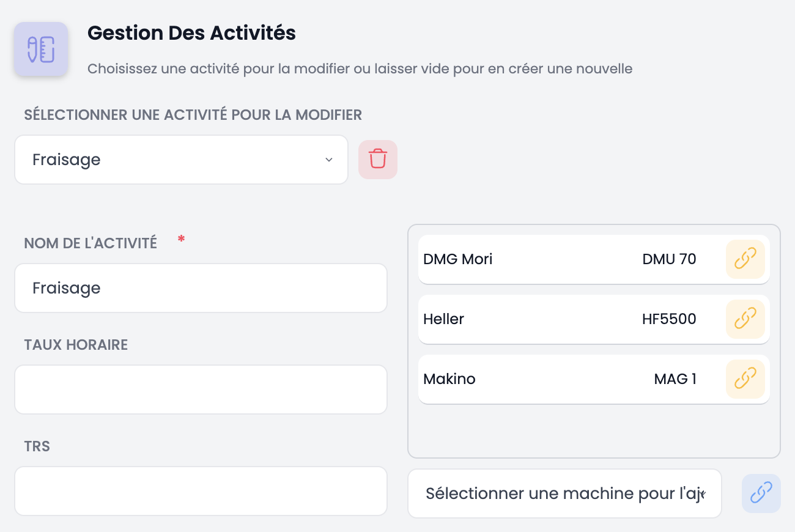Image resolution: width=795 pixels, height=532 pixels.
Task: Click inside the Nom de l'activité field
Action: coord(201,287)
